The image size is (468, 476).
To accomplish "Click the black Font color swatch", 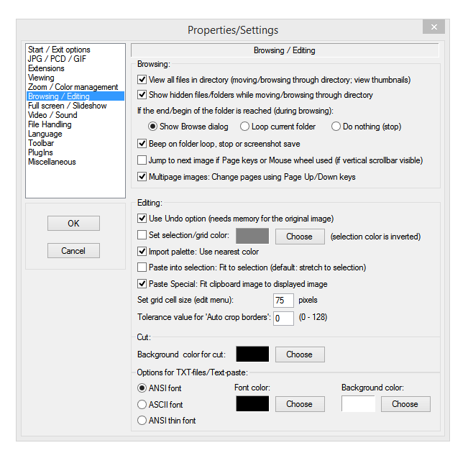I will tap(252, 404).
